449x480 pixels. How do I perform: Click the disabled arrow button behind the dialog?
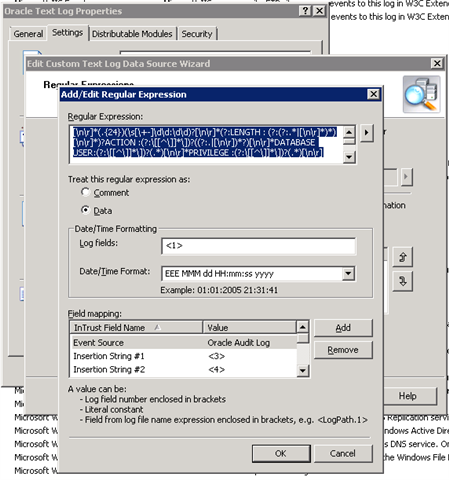pos(406,176)
